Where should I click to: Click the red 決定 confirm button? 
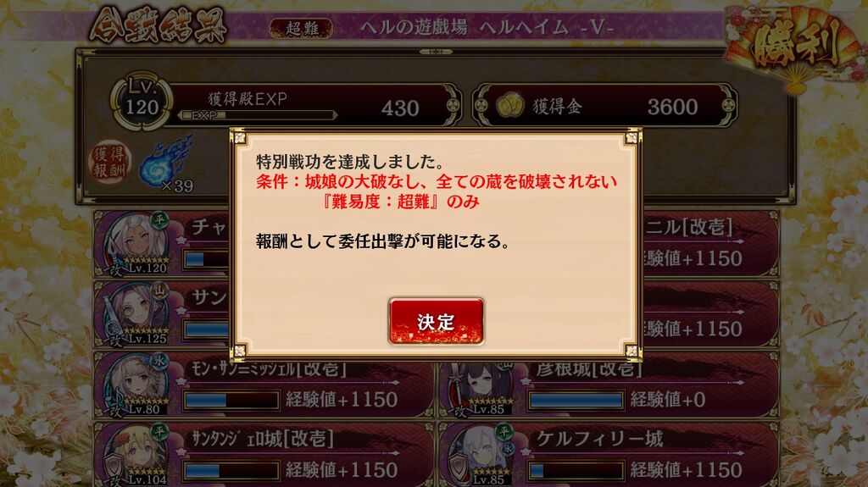(x=437, y=322)
